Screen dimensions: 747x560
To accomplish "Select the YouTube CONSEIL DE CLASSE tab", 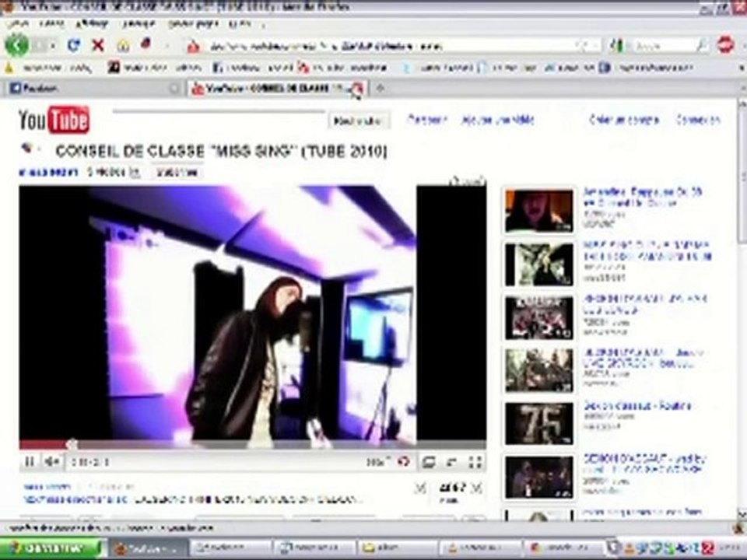I will pyautogui.click(x=277, y=89).
